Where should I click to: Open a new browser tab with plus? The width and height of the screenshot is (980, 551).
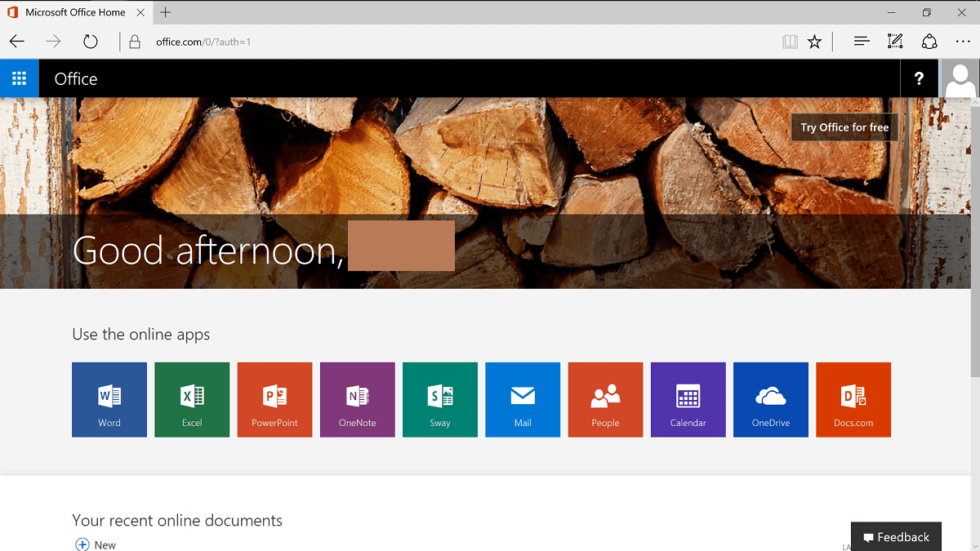[x=166, y=12]
